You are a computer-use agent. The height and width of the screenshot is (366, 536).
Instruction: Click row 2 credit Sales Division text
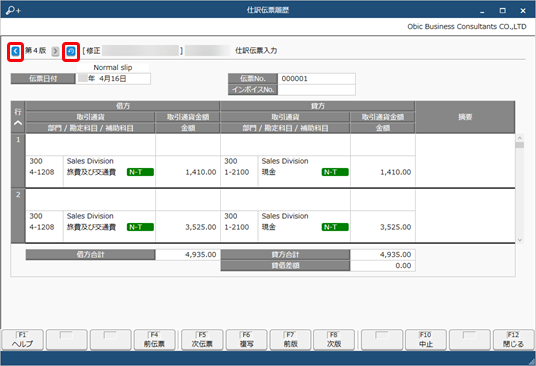(x=285, y=216)
